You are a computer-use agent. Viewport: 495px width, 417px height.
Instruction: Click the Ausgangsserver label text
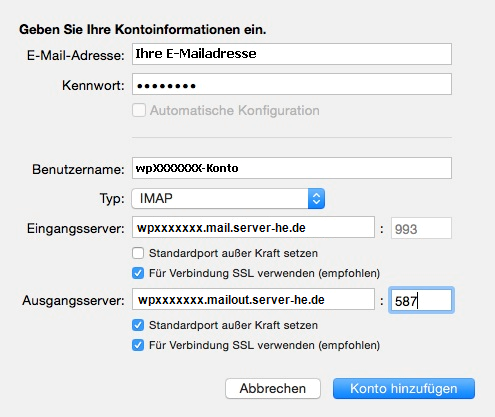[73, 301]
